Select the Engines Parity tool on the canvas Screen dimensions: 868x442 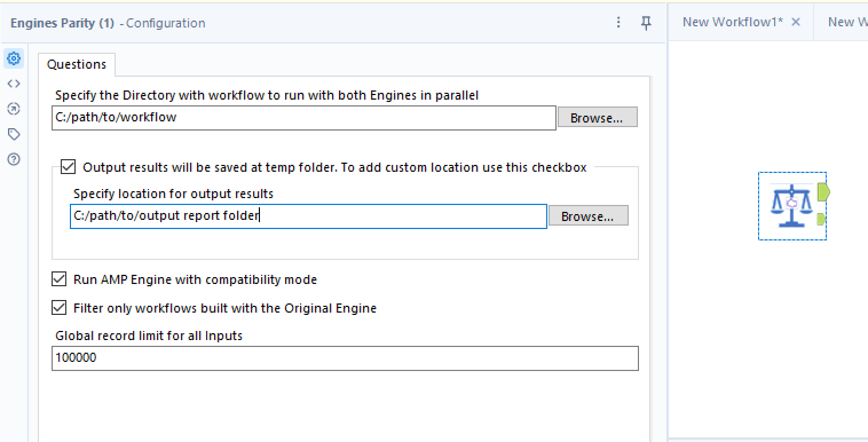792,206
